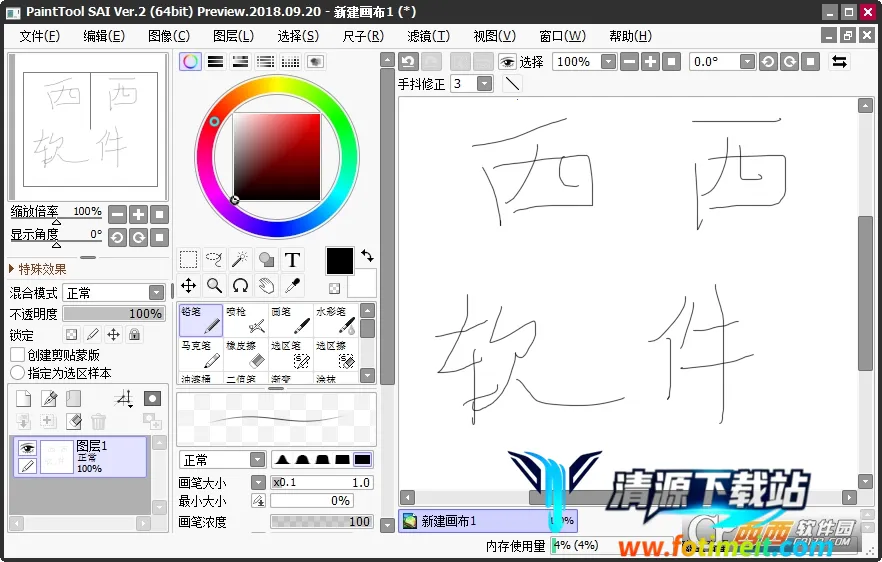Open canvas zoom 100% dropdown
This screenshot has height=562, width=882.
point(609,61)
